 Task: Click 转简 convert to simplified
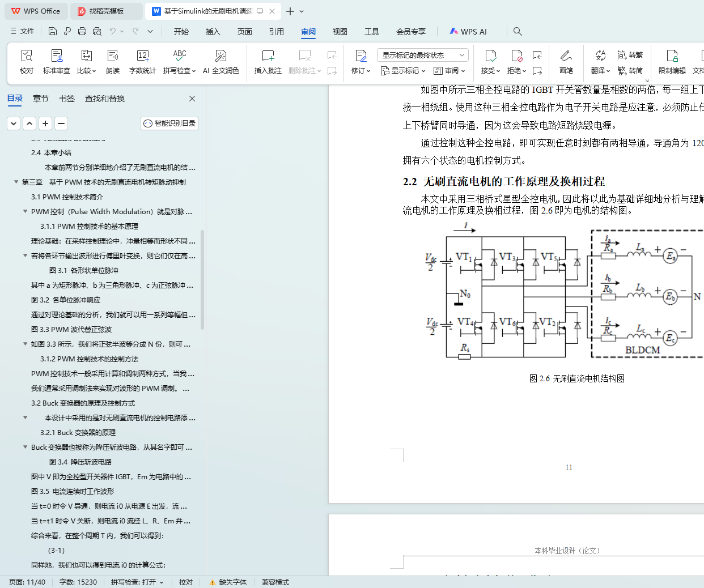point(630,71)
